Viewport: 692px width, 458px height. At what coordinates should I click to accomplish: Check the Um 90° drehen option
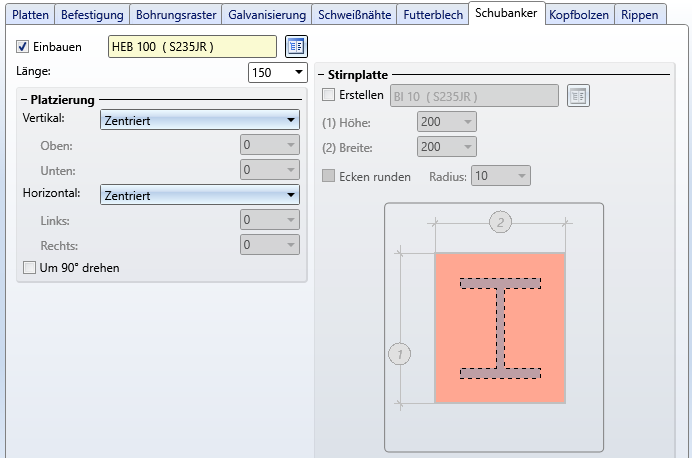[29, 267]
